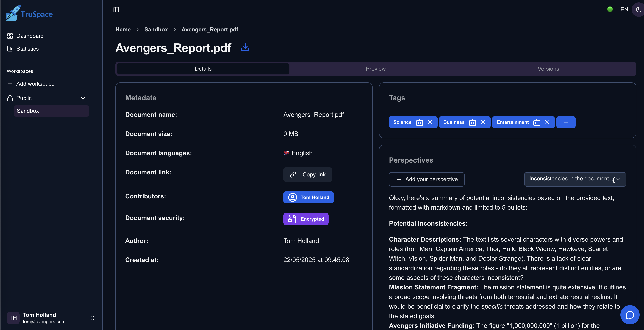The height and width of the screenshot is (330, 644).
Task: Open the TruSpace rocket logo
Action: [12, 13]
